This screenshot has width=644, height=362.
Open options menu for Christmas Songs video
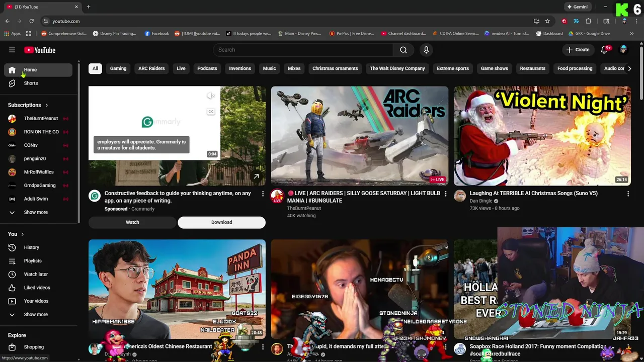(x=628, y=194)
